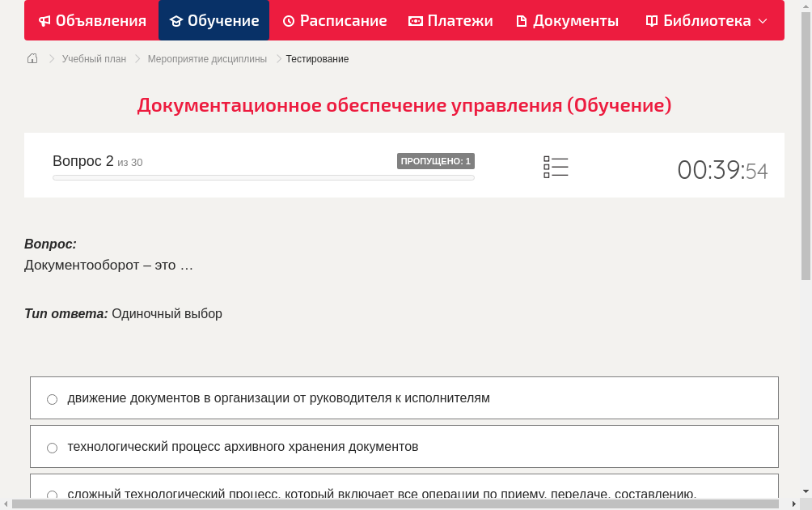The image size is (812, 510).
Task: Click the home icon in the breadcrumb
Action: [32, 58]
